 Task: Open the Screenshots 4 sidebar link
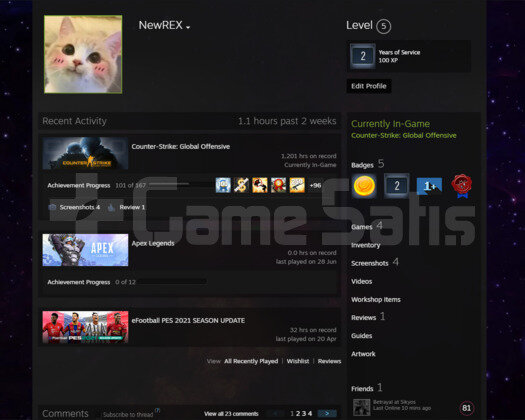click(x=375, y=263)
